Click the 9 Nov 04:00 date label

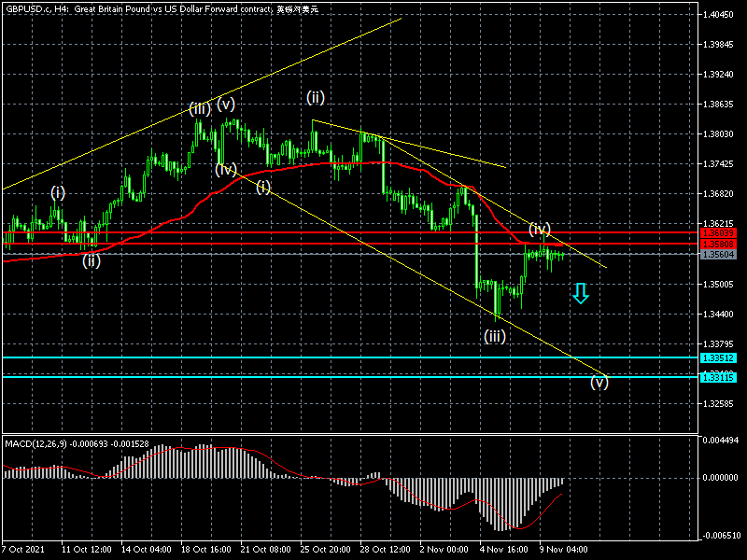pyautogui.click(x=564, y=549)
